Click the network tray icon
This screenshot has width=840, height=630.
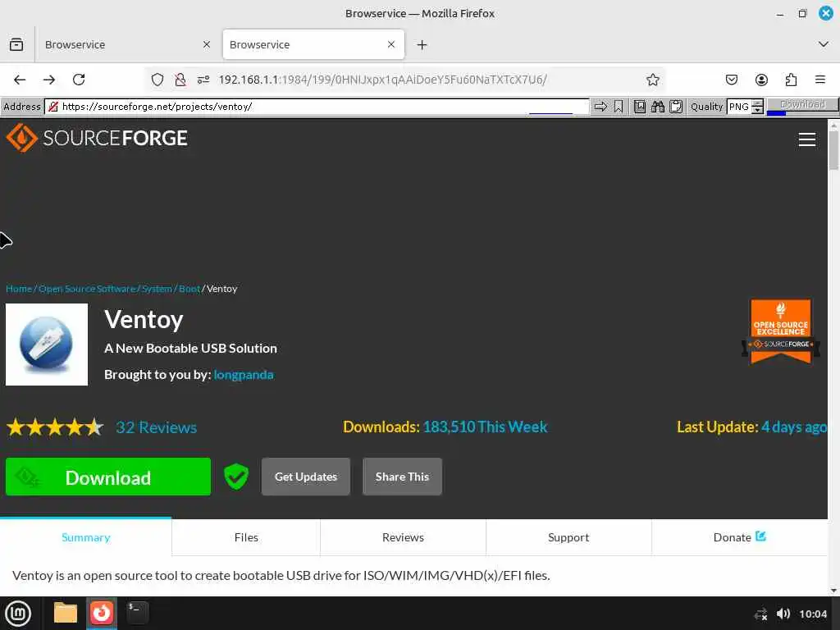pos(760,614)
